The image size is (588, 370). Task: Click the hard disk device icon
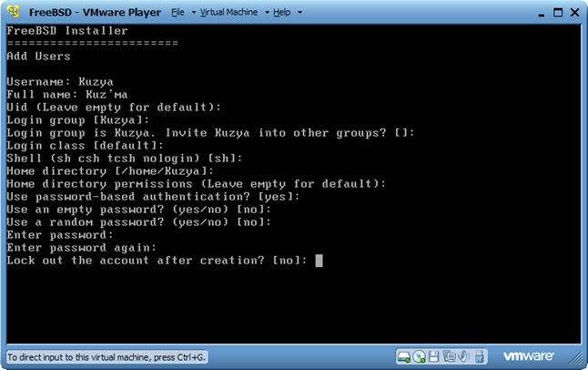click(405, 355)
